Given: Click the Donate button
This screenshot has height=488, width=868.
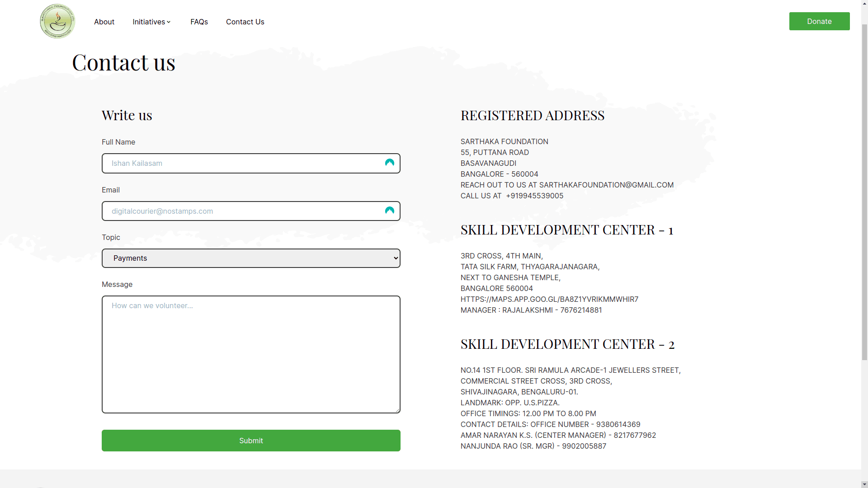Looking at the screenshot, I should [819, 21].
